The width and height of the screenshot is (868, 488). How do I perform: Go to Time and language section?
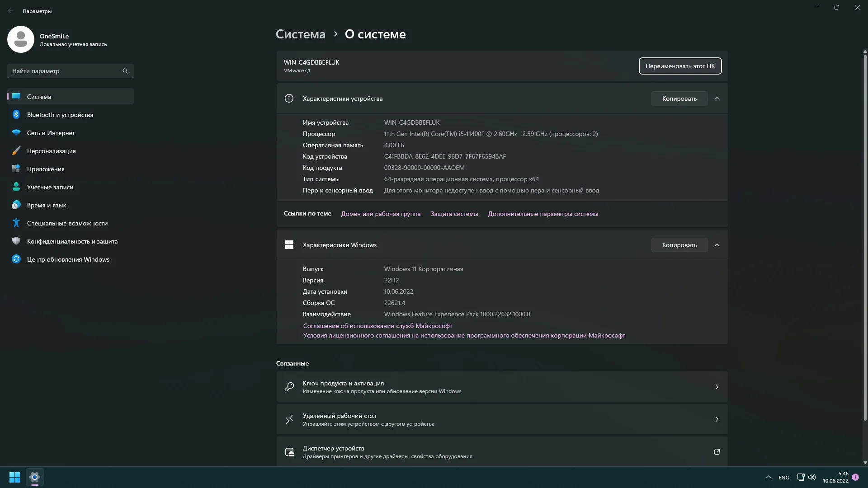coord(47,205)
